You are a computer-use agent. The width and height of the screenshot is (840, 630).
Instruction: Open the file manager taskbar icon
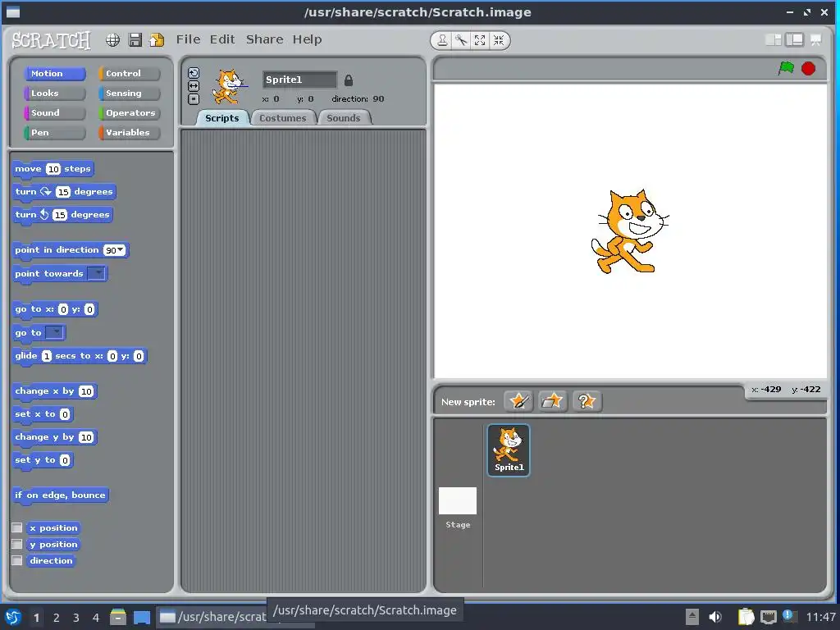pyautogui.click(x=117, y=617)
